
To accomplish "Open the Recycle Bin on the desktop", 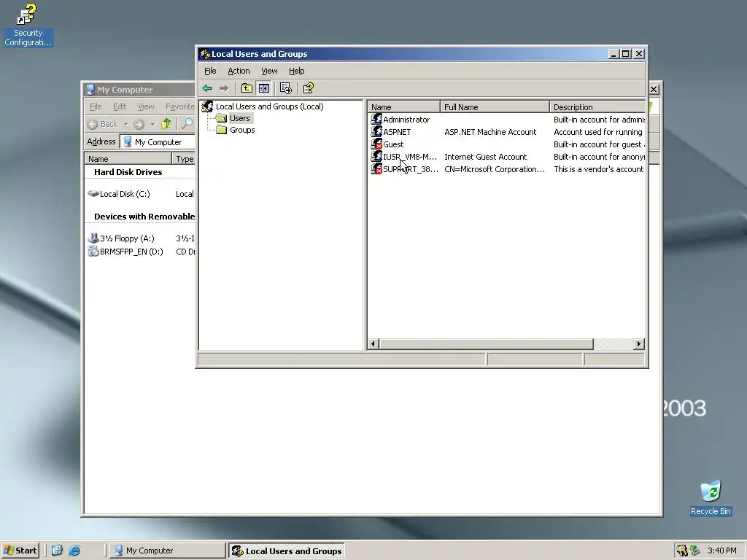I will coord(711,499).
